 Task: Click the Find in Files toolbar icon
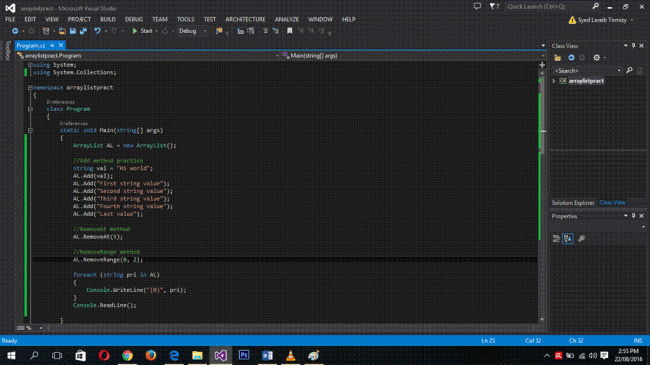pyautogui.click(x=219, y=31)
